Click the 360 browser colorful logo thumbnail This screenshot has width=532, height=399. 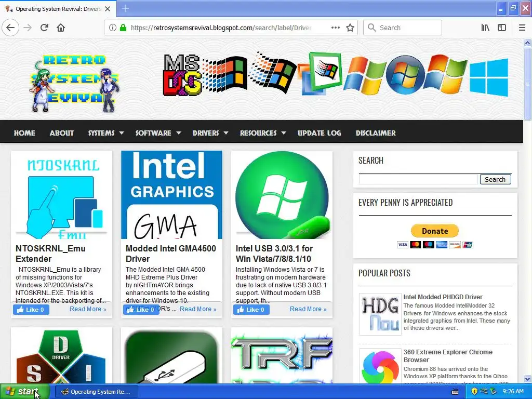(380, 367)
